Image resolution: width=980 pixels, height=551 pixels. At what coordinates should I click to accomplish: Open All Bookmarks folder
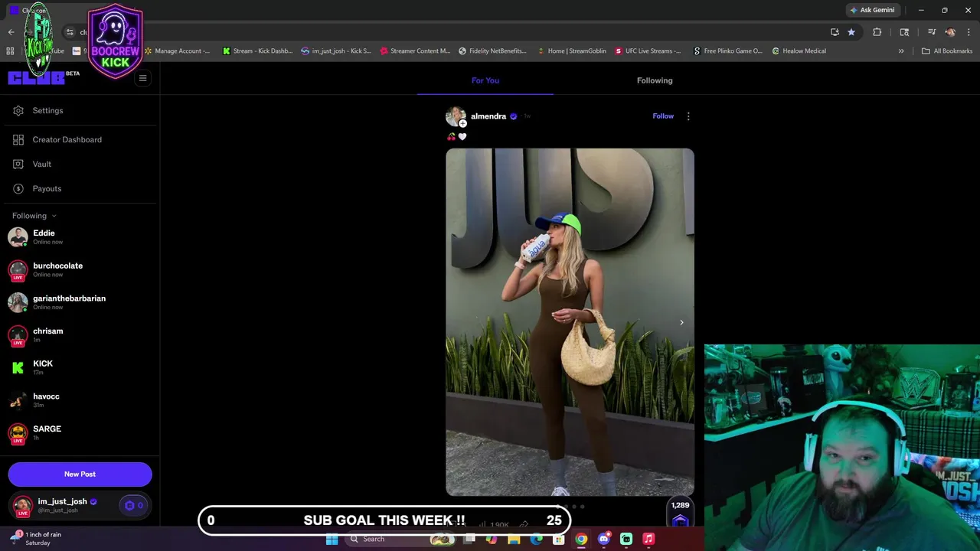[x=947, y=51]
